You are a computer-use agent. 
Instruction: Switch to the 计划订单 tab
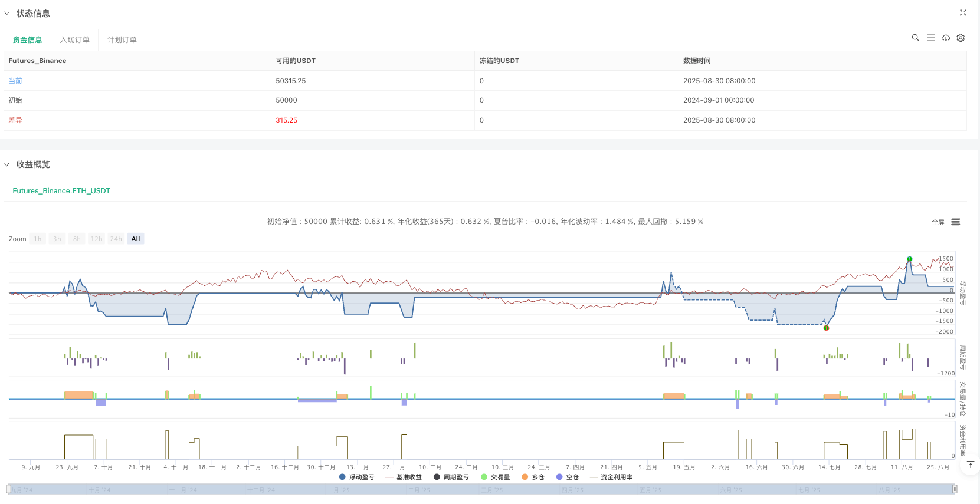[x=122, y=40]
